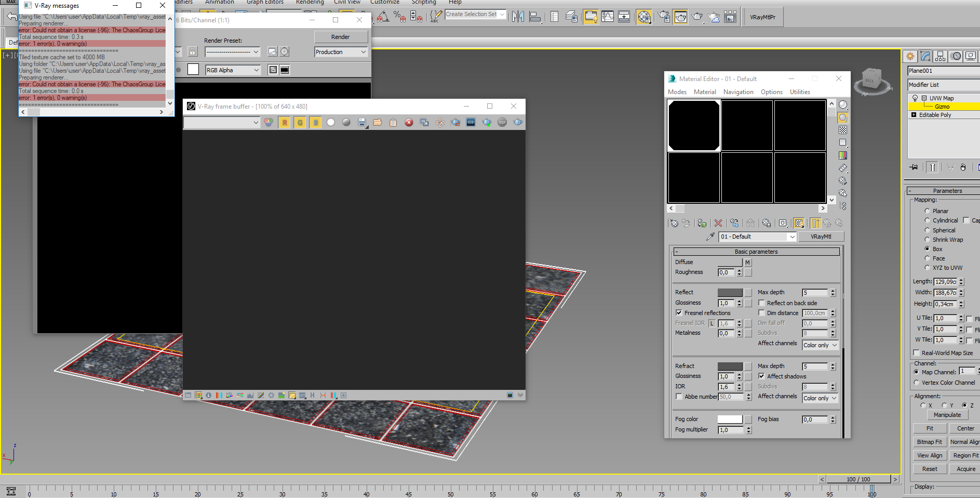980x498 pixels.
Task: Enable Reflect on back side checkbox
Action: [x=761, y=303]
